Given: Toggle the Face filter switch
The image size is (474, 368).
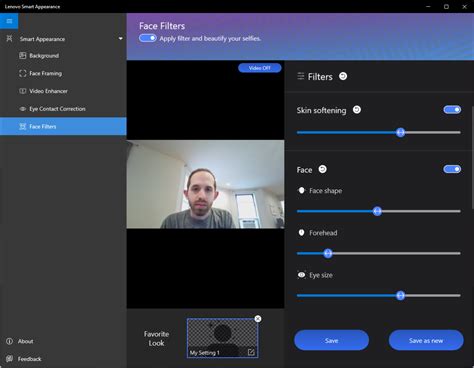Looking at the screenshot, I should (x=452, y=169).
